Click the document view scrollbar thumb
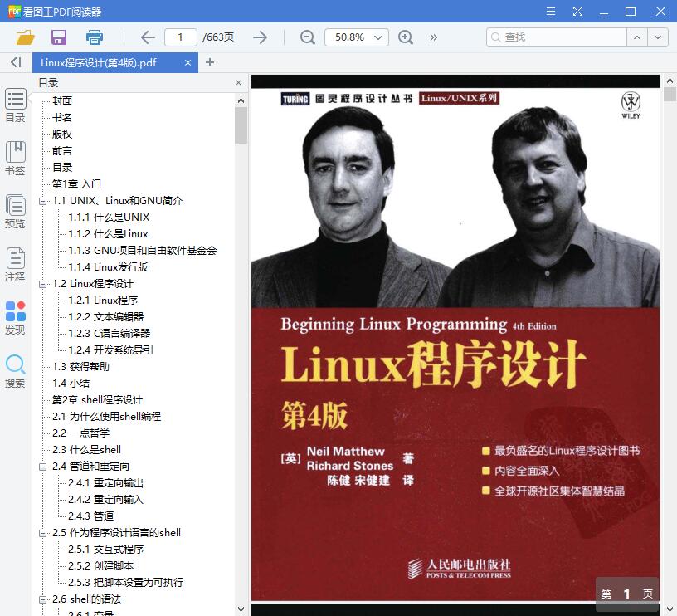This screenshot has width=677, height=616. (670, 94)
